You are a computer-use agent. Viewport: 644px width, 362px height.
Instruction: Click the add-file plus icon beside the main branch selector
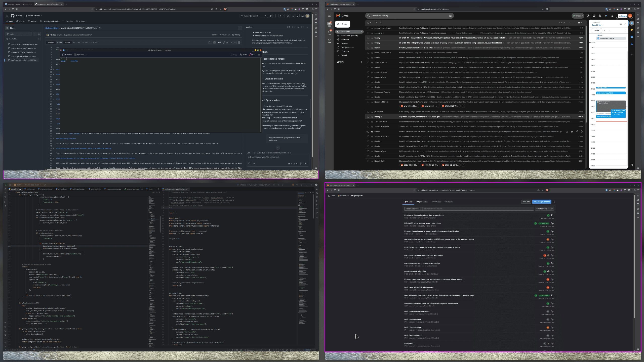click(x=35, y=34)
